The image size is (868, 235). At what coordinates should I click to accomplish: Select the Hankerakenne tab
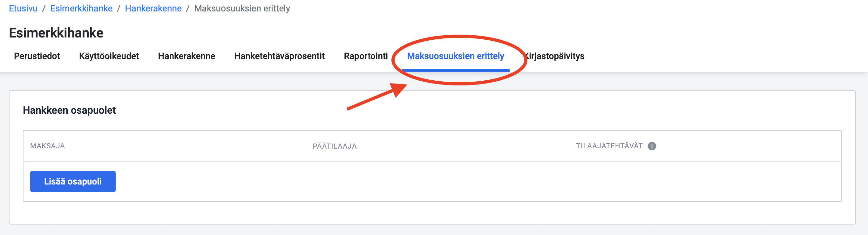186,56
